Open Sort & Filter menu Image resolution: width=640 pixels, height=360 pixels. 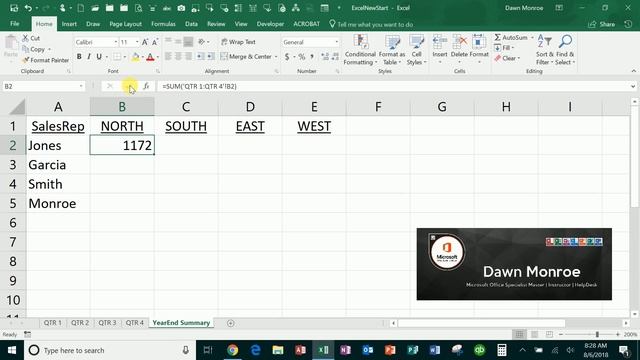click(x=544, y=50)
